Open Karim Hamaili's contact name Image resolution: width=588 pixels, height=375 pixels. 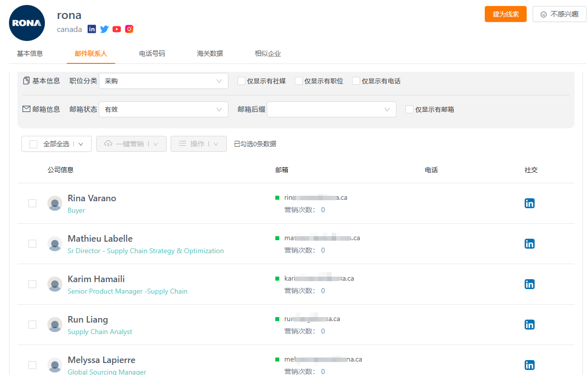pos(96,279)
